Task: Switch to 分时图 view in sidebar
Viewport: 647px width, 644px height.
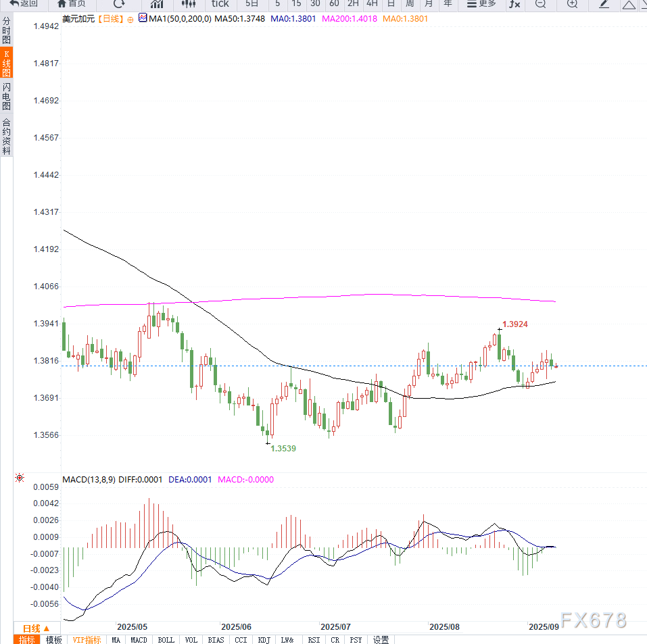Action: tap(6, 30)
